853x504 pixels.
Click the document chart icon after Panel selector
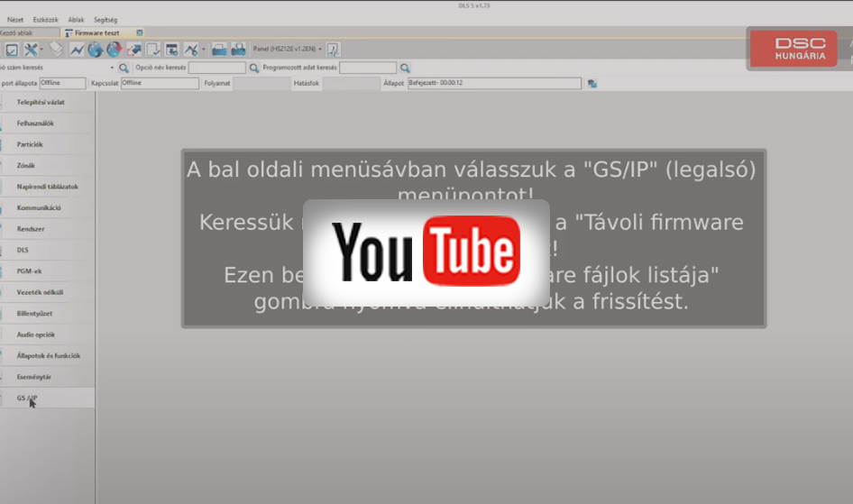(x=333, y=50)
